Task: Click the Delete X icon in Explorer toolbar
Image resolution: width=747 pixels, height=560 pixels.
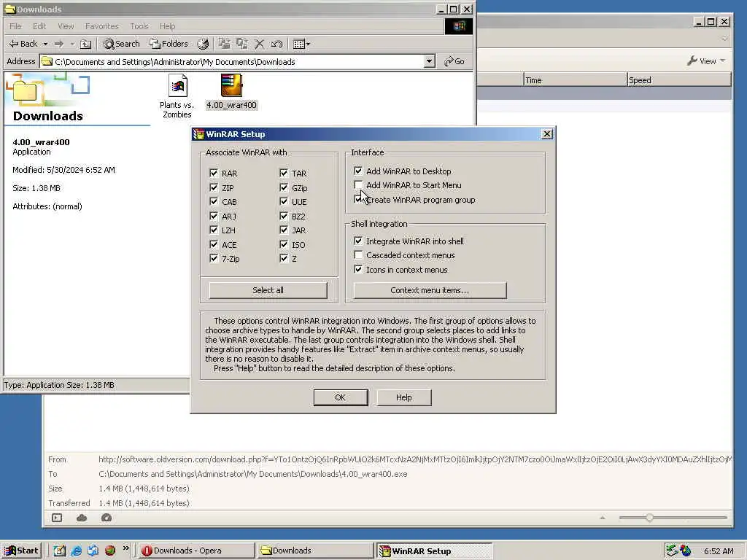Action: point(259,44)
